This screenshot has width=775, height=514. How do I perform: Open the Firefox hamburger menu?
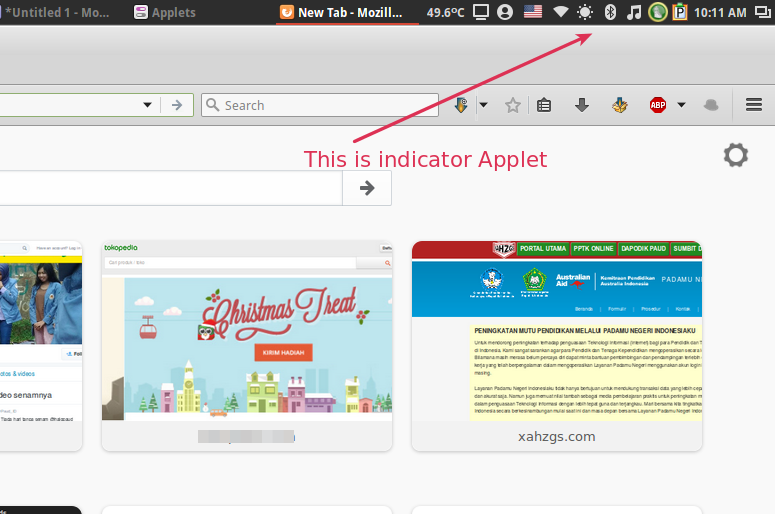click(x=754, y=105)
